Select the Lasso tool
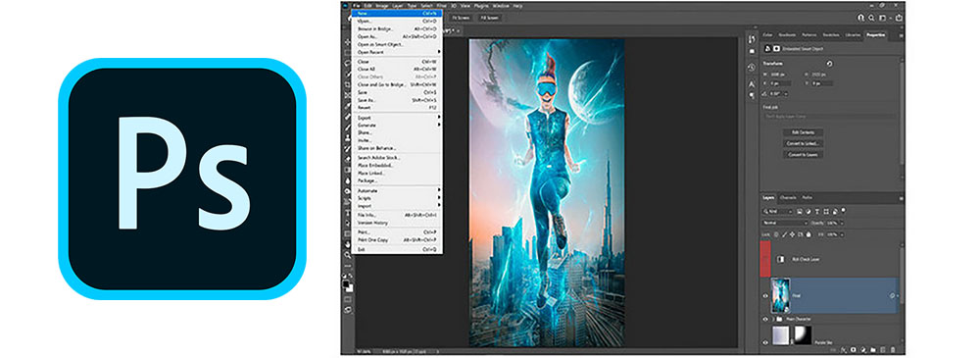Screen dimensions: 980x358 pyautogui.click(x=348, y=63)
